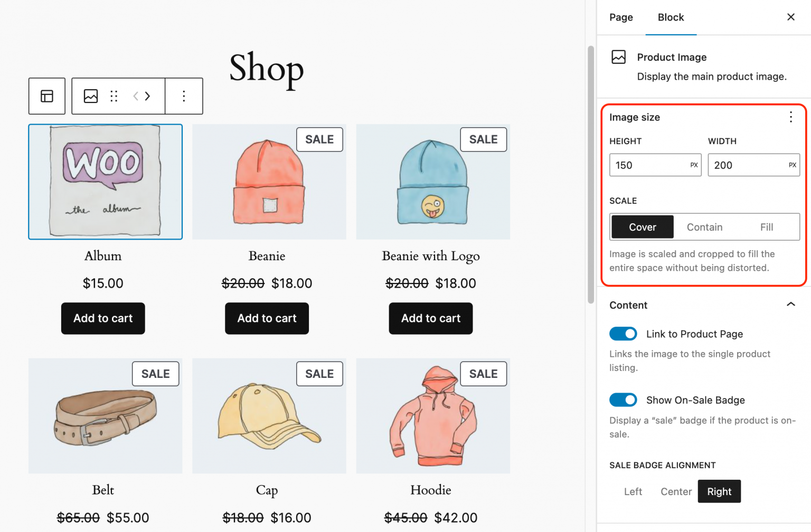The width and height of the screenshot is (811, 532).
Task: Click the Product Image icon in the sidebar
Action: click(618, 57)
